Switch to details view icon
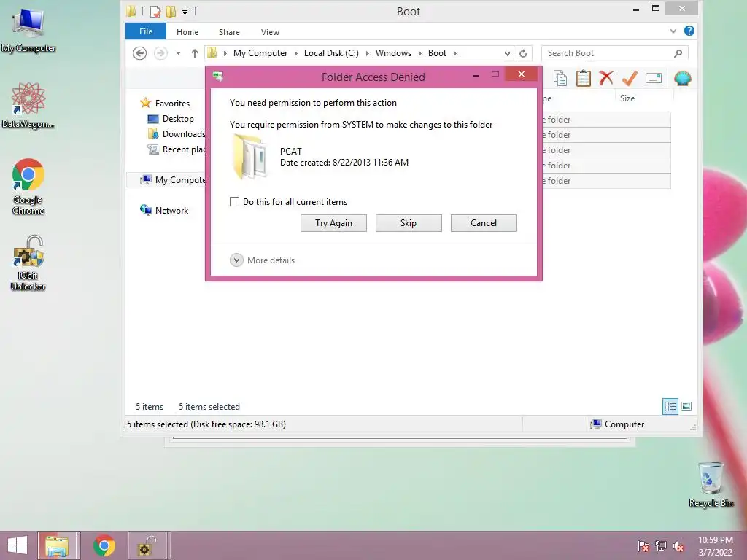 (670, 407)
